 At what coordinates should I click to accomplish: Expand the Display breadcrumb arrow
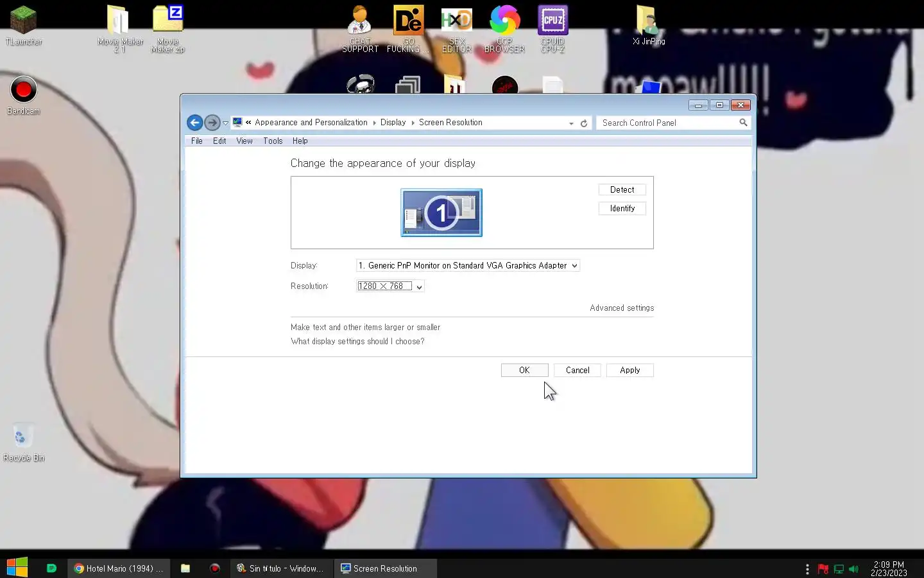(x=413, y=123)
